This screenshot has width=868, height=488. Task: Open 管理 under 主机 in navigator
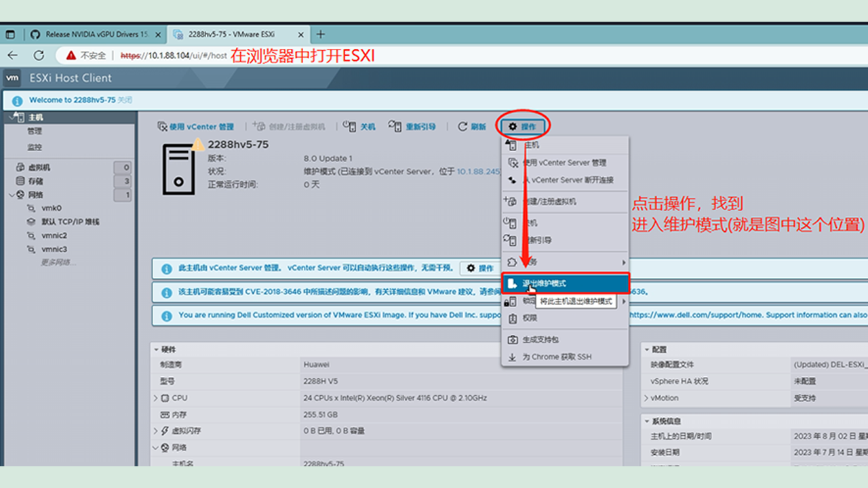click(35, 131)
